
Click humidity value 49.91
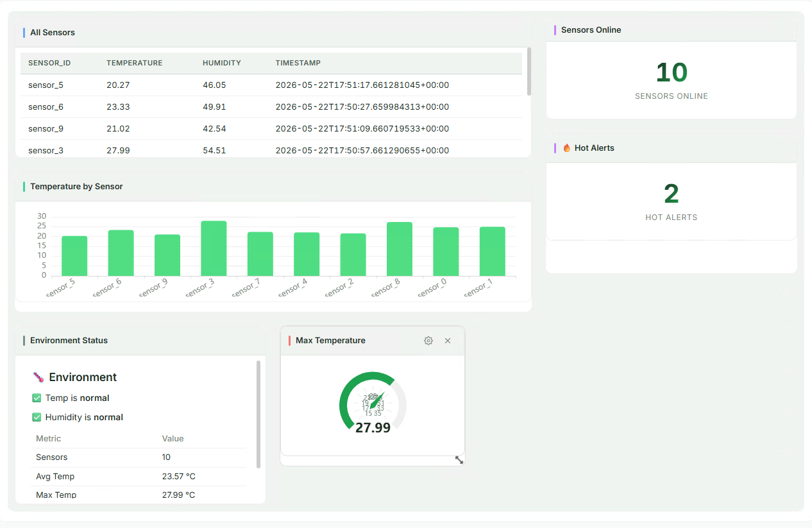(x=214, y=106)
